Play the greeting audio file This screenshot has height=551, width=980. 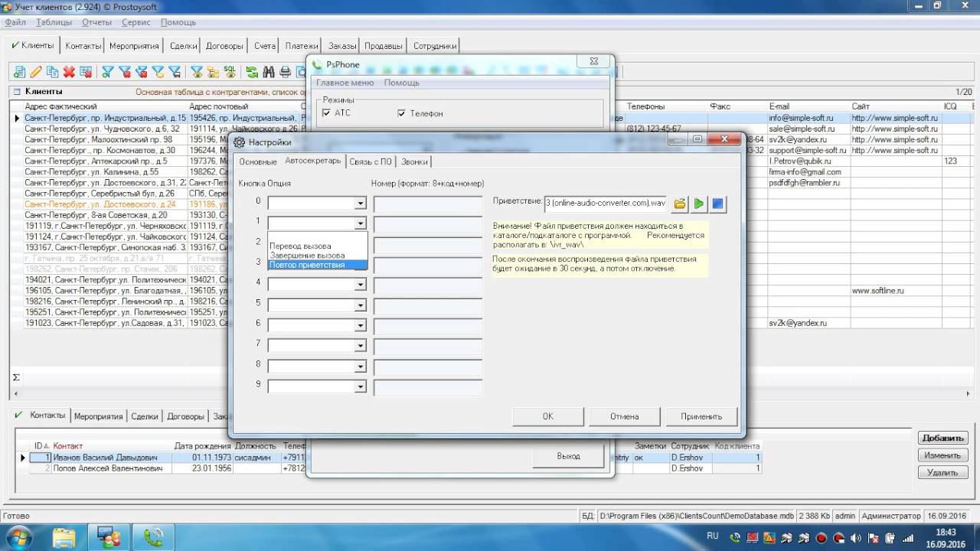(x=698, y=204)
